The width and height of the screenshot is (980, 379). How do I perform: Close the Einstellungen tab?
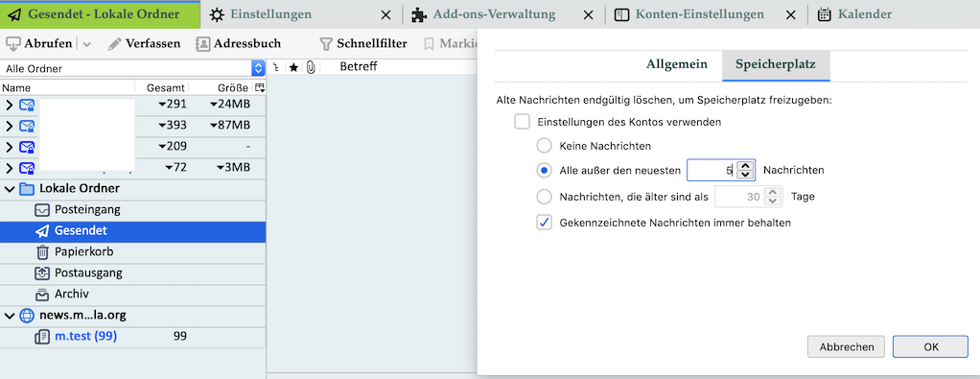coord(386,15)
